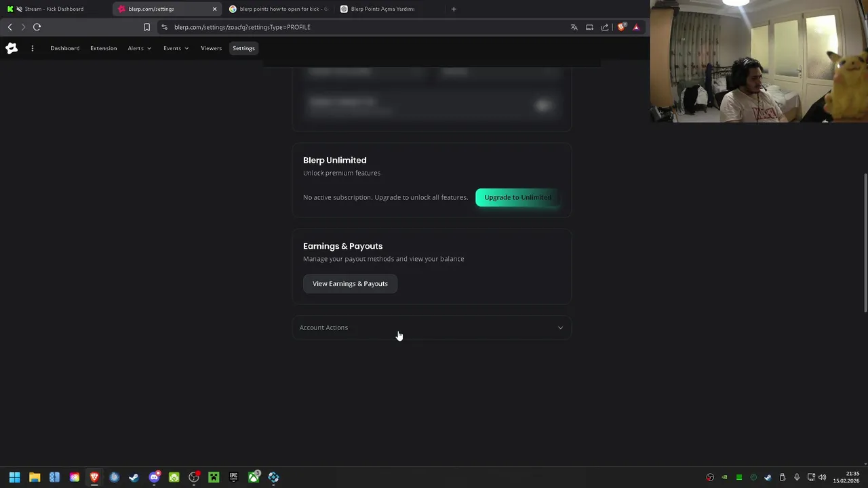Select the Settings nav item

243,48
